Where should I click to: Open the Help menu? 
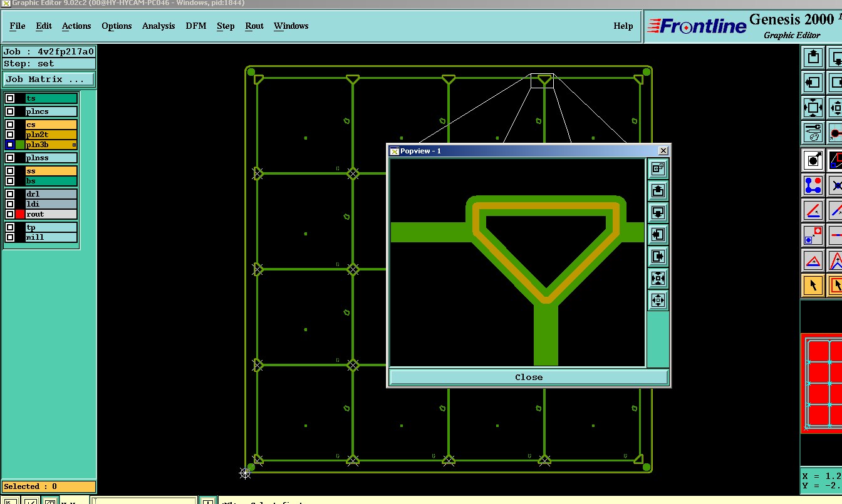[x=623, y=26]
